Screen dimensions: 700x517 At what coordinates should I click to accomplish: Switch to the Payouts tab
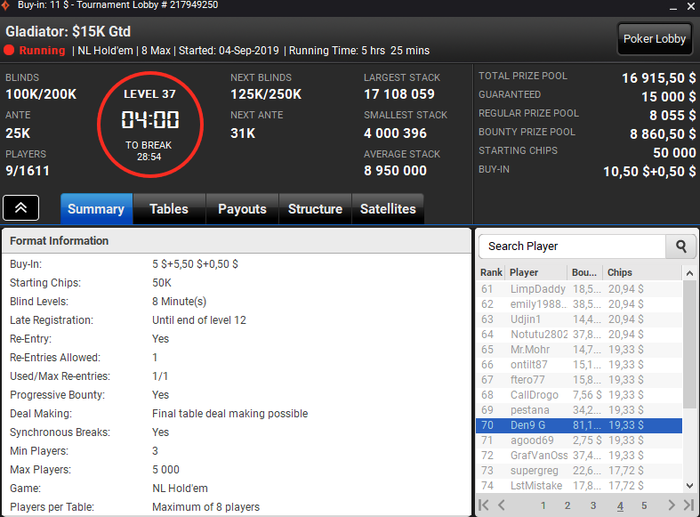pos(242,209)
